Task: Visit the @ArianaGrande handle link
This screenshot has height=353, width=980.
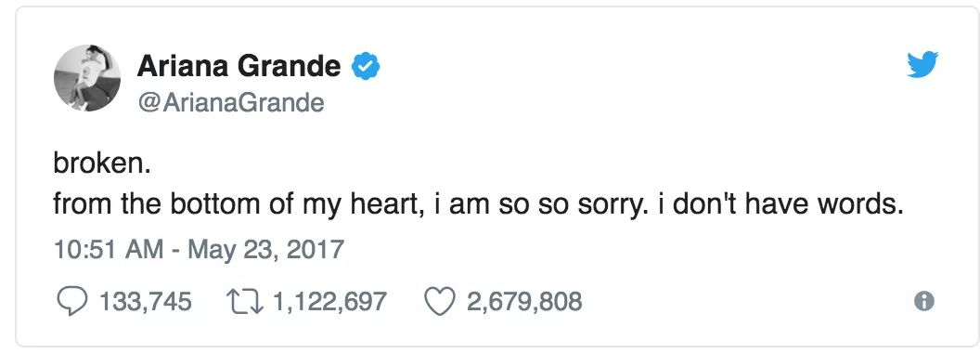Action: click(230, 102)
